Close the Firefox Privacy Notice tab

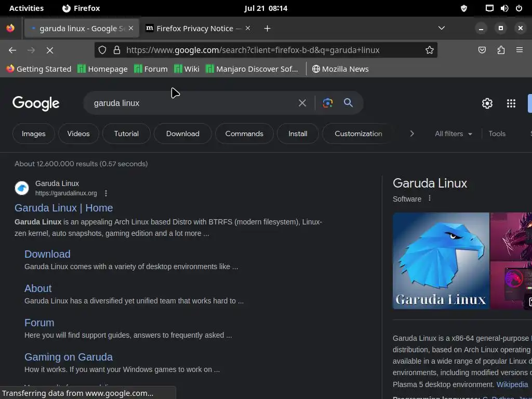tap(248, 28)
